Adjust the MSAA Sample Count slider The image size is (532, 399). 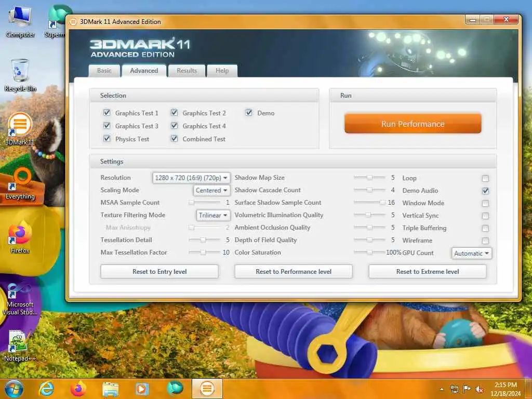pyautogui.click(x=204, y=203)
